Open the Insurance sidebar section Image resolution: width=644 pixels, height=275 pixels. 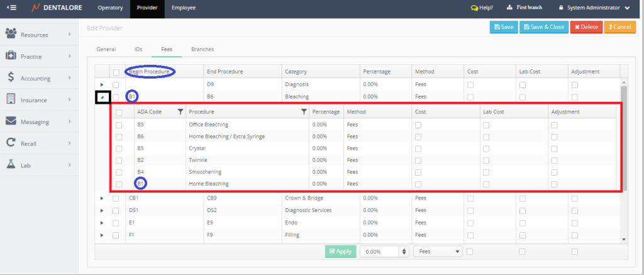[x=38, y=99]
